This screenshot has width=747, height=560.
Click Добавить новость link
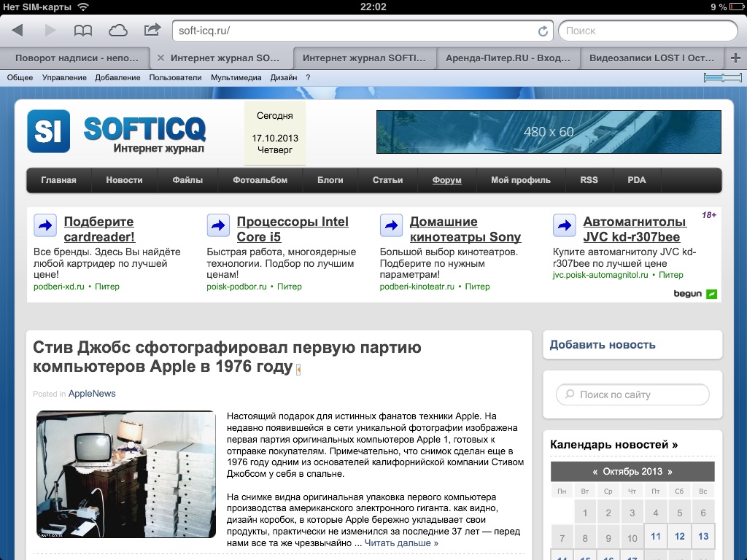(603, 345)
